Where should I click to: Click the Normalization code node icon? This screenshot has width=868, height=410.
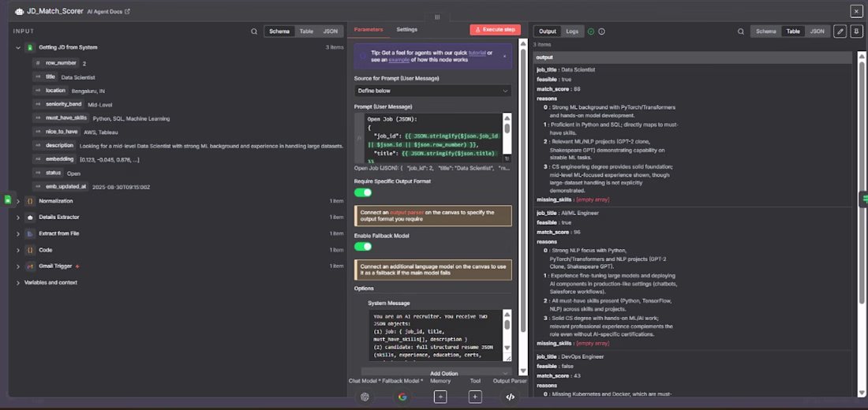coord(30,201)
